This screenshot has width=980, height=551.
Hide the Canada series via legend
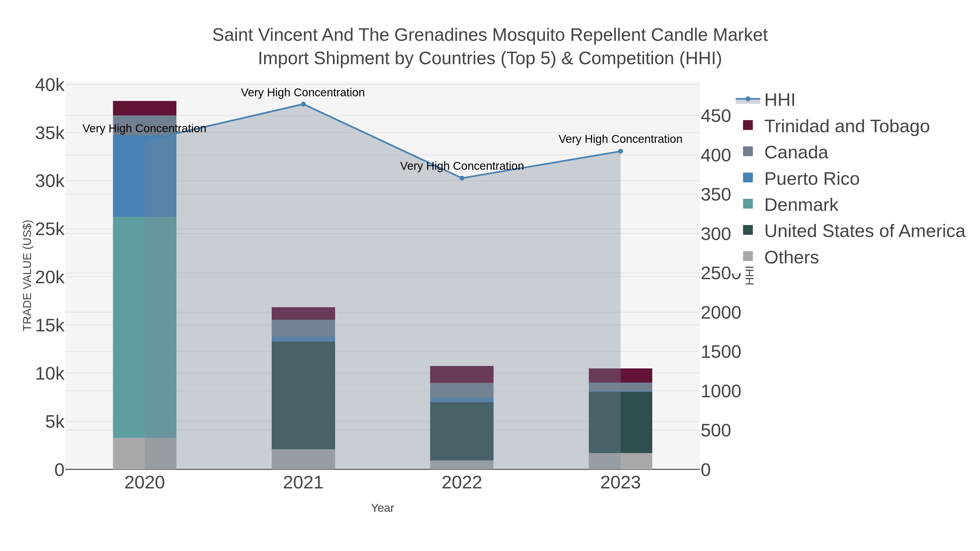pos(785,152)
